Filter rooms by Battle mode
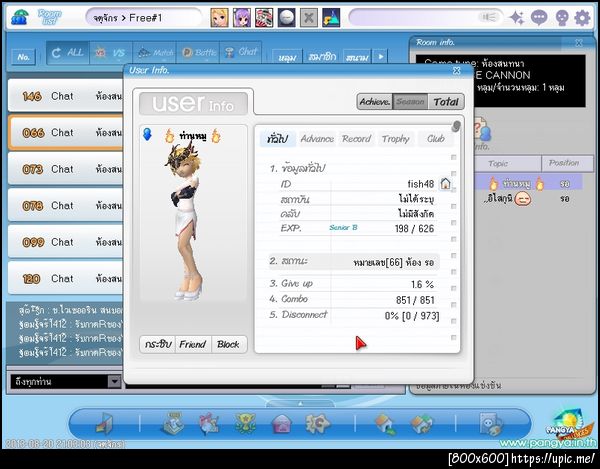Screen dimensions: 600x469 point(198,53)
